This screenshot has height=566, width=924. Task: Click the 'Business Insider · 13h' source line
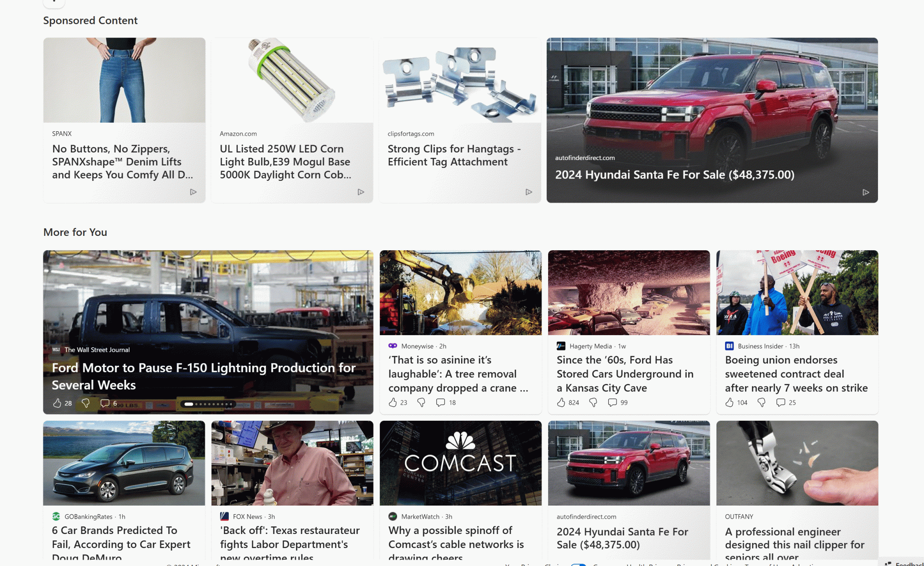(x=768, y=346)
